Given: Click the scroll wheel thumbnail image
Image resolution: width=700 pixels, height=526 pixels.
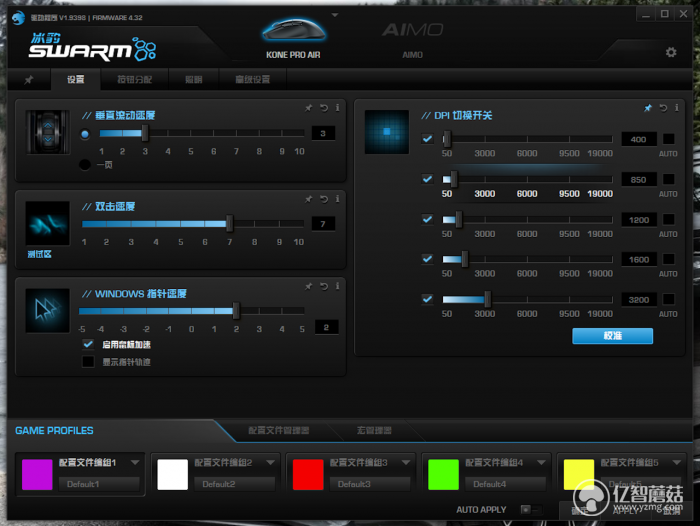Looking at the screenshot, I should 48,132.
